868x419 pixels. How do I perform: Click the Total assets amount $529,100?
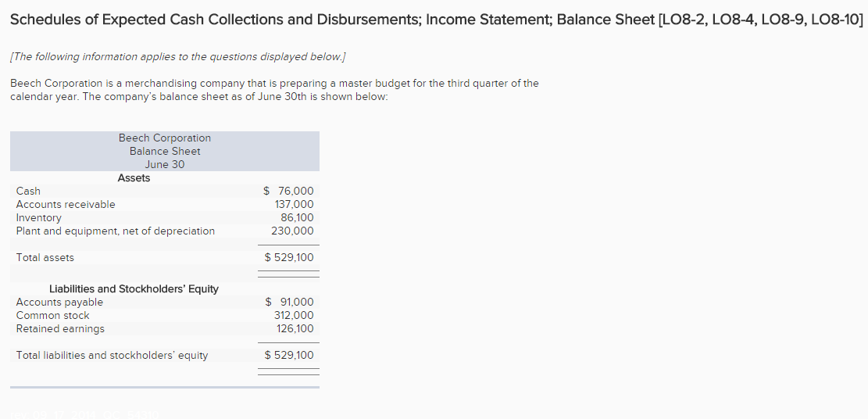[x=289, y=257]
